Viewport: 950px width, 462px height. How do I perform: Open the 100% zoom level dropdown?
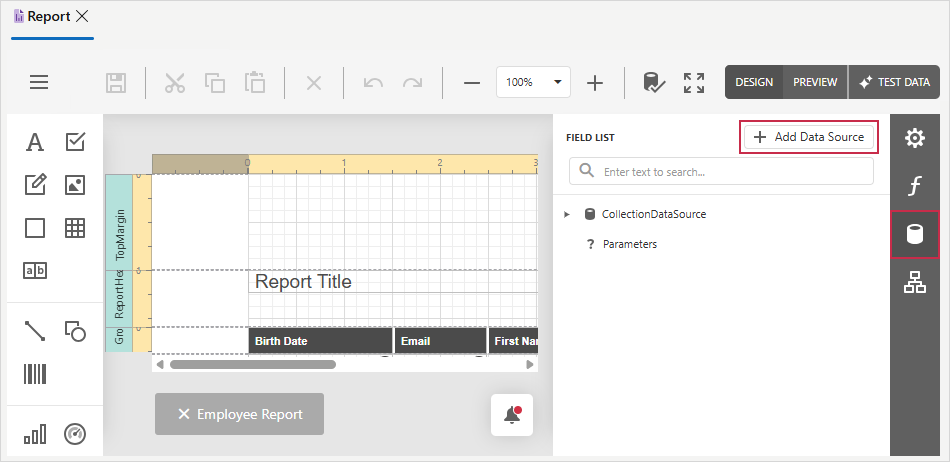click(x=533, y=82)
